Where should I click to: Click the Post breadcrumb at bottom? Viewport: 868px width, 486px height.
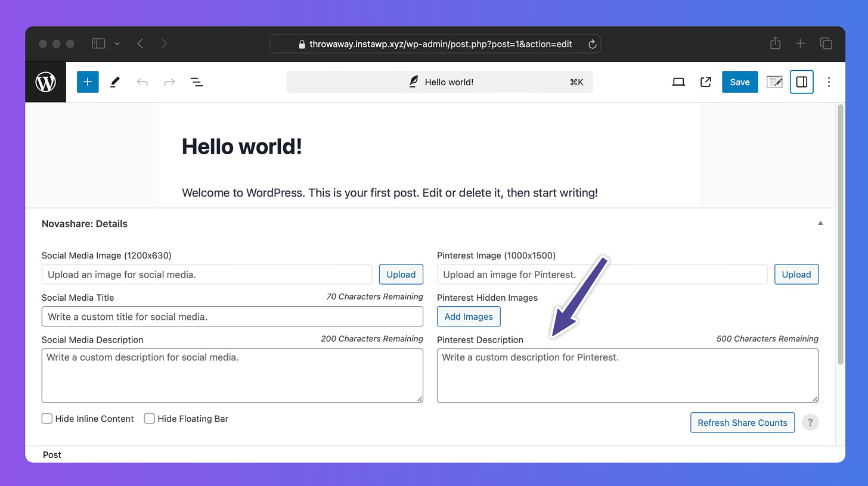coord(52,454)
